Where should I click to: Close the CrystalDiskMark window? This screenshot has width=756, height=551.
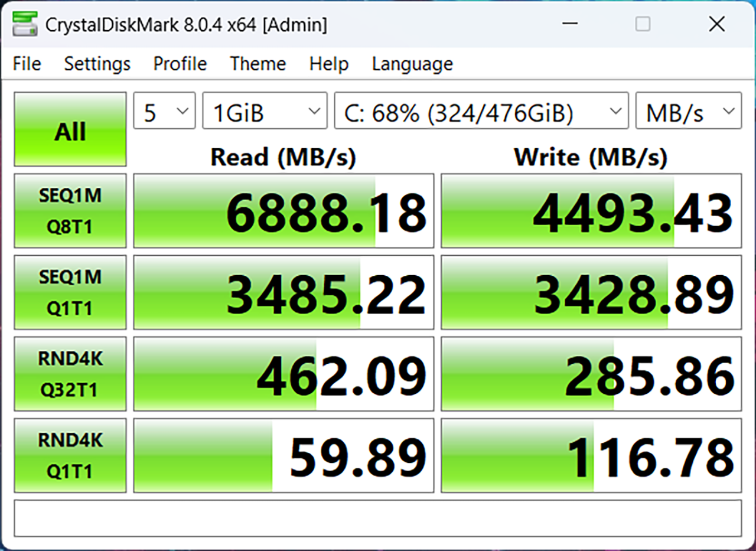click(x=717, y=24)
